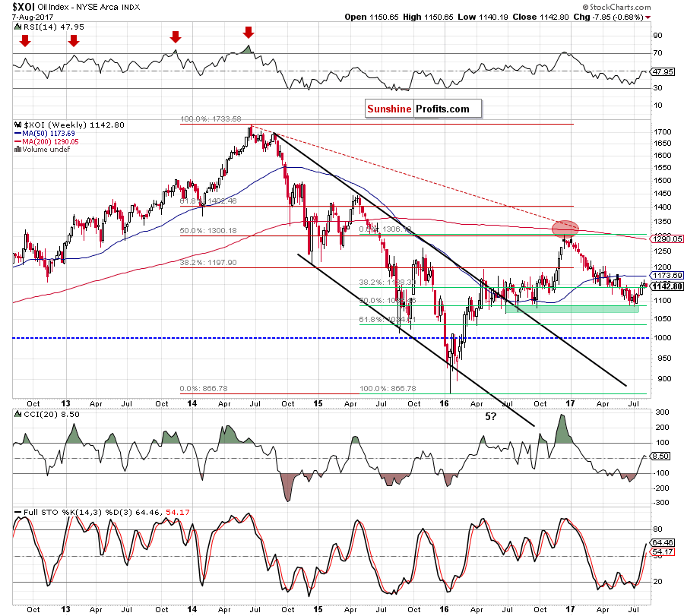684x616 pixels.
Task: Click the bar icon before Volume undef
Action: click(17, 149)
